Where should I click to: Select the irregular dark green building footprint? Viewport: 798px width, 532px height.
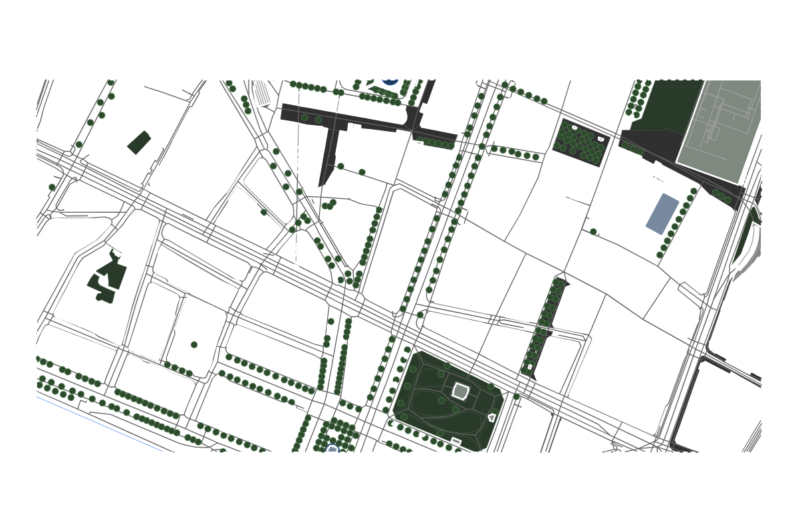point(107,277)
